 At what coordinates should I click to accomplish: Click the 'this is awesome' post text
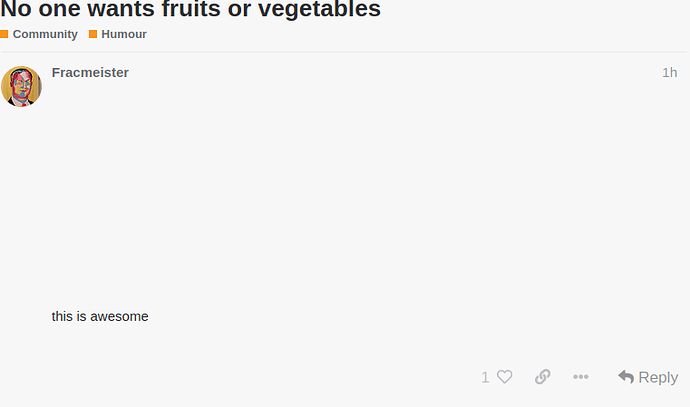(x=100, y=316)
